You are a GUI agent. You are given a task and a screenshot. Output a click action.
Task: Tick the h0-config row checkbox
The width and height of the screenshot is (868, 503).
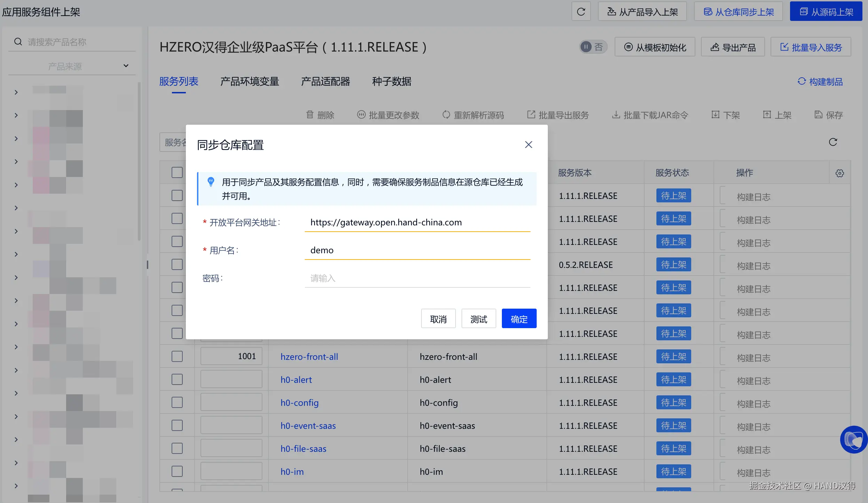point(177,402)
